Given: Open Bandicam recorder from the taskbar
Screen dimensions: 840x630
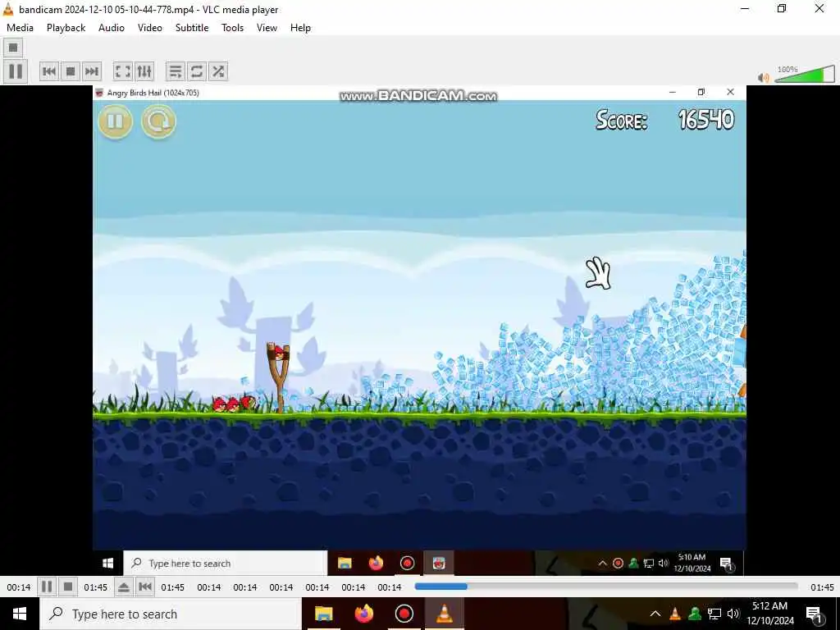Looking at the screenshot, I should (x=404, y=614).
